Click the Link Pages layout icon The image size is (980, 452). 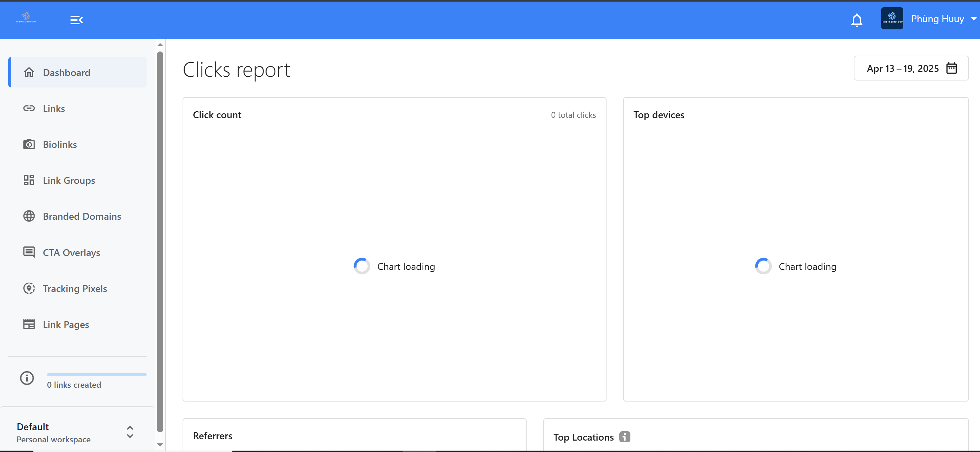click(29, 324)
